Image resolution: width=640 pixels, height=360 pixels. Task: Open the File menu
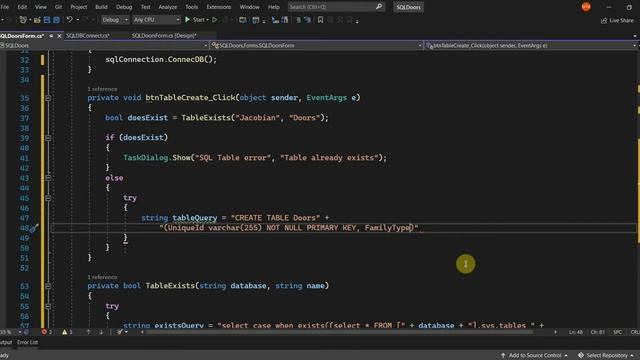pyautogui.click(x=4, y=7)
